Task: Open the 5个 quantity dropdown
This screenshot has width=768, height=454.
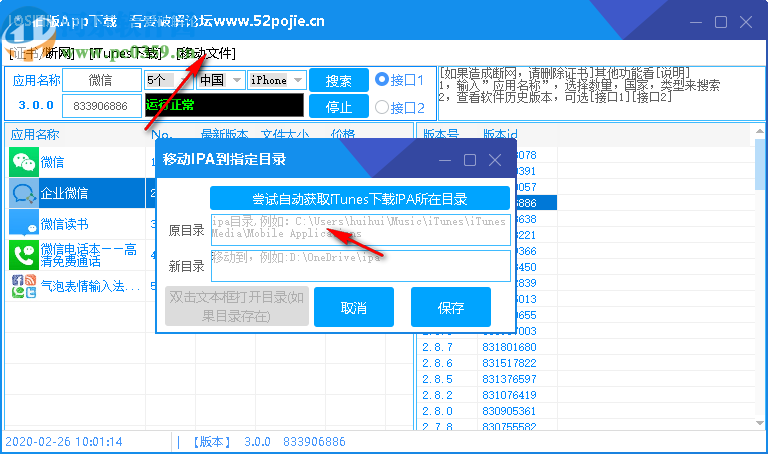Action: point(167,80)
